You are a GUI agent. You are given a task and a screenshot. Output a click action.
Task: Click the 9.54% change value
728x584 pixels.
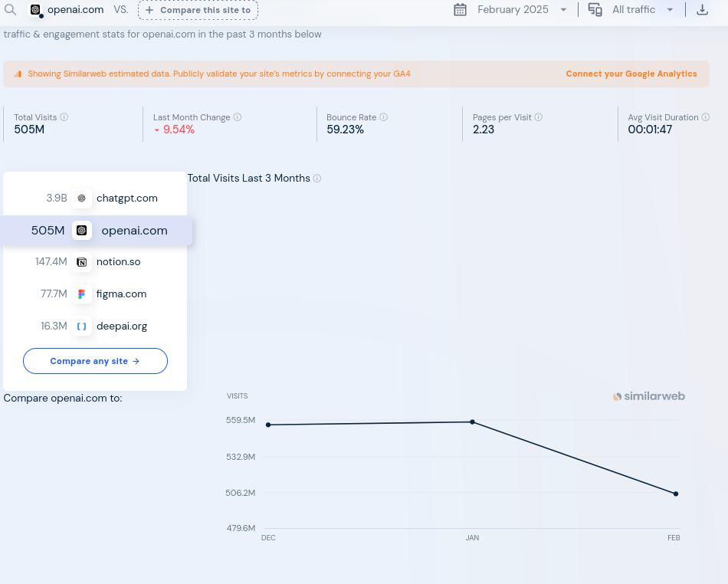coord(179,130)
